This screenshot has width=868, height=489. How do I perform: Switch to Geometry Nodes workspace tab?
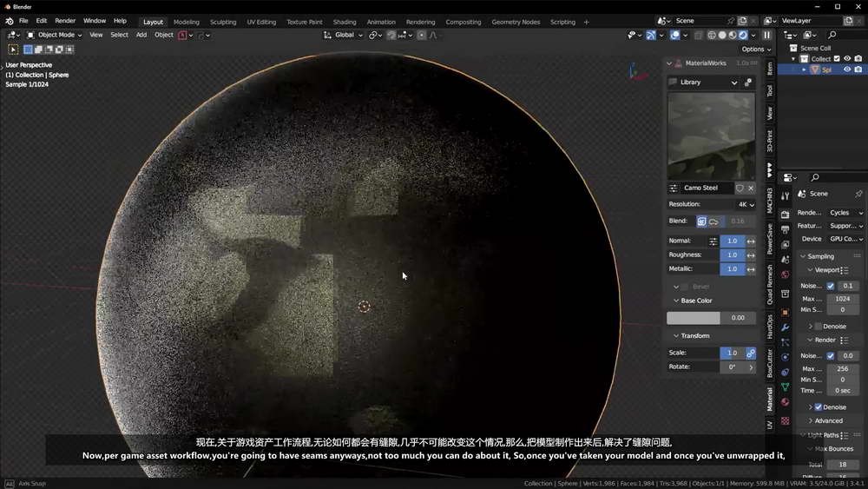(x=516, y=23)
